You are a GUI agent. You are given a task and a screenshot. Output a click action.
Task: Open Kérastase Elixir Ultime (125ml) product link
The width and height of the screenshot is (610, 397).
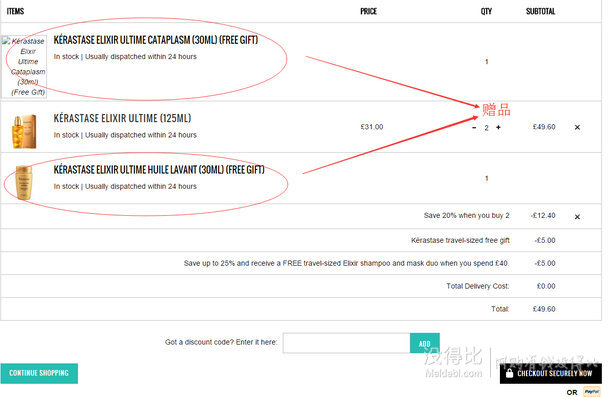122,118
